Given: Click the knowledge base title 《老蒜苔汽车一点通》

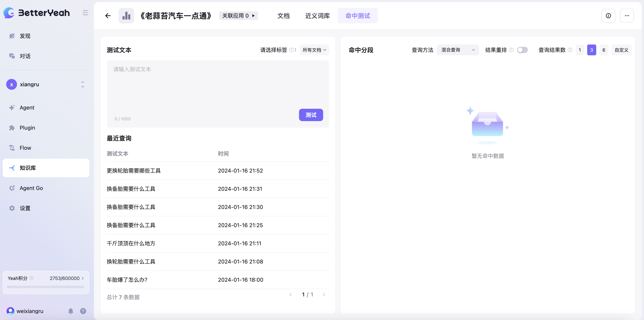Looking at the screenshot, I should pyautogui.click(x=176, y=16).
